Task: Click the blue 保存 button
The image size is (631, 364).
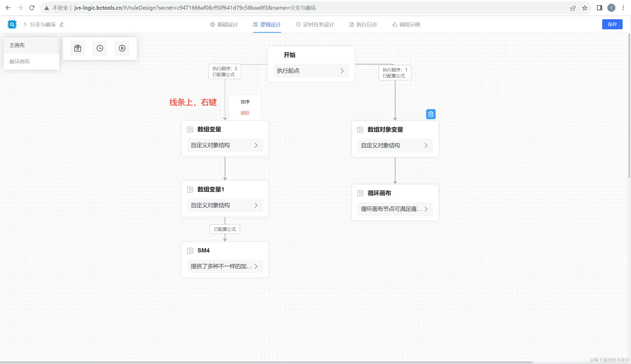Action: [612, 24]
